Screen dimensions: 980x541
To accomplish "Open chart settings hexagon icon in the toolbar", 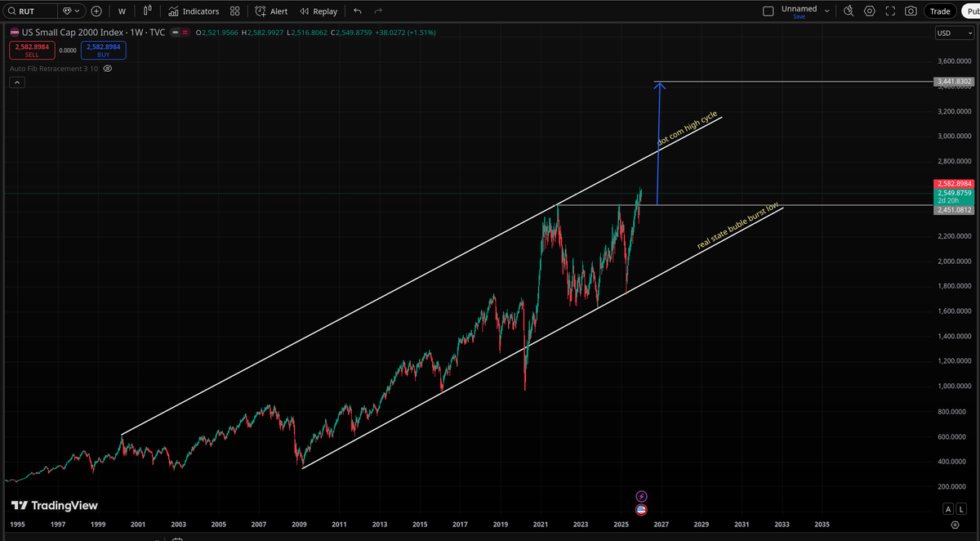I will 870,11.
